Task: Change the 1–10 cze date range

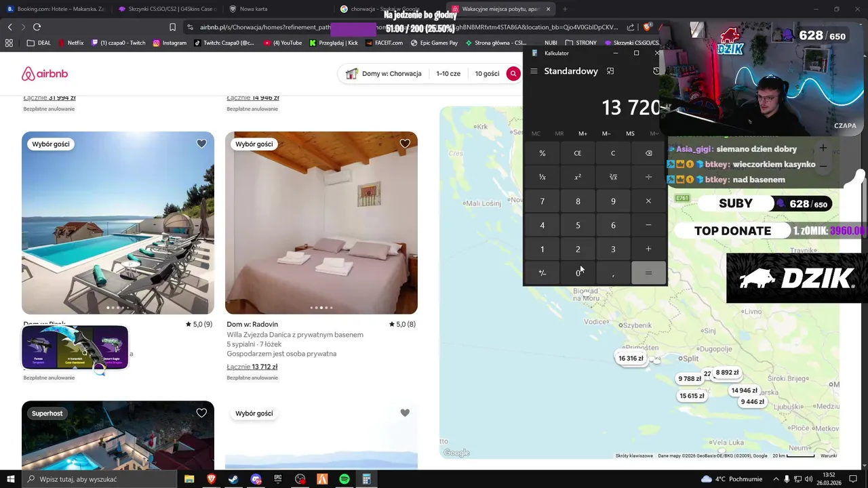Action: (448, 74)
